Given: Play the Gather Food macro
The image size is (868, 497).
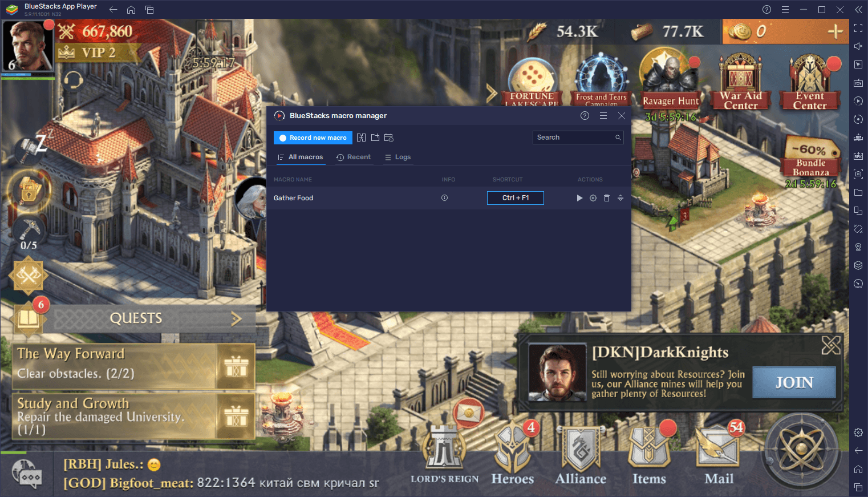Looking at the screenshot, I should 579,198.
